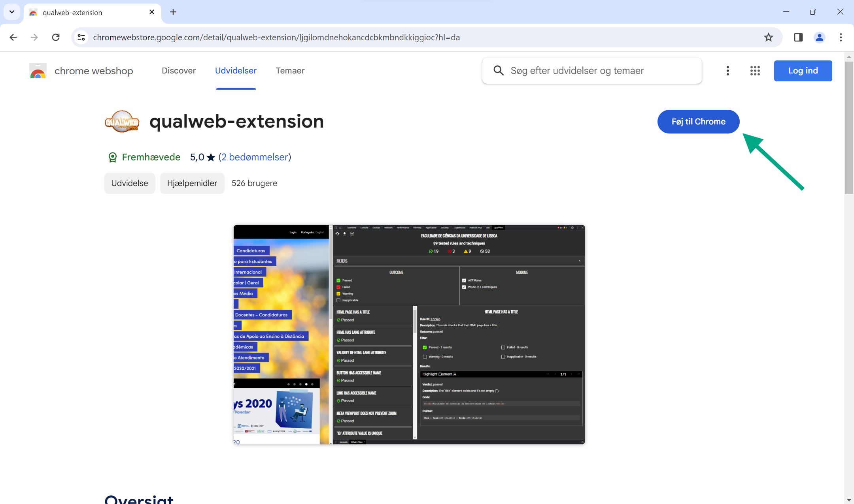This screenshot has height=504, width=854.
Task: Bookmark this page with the star icon
Action: (768, 37)
